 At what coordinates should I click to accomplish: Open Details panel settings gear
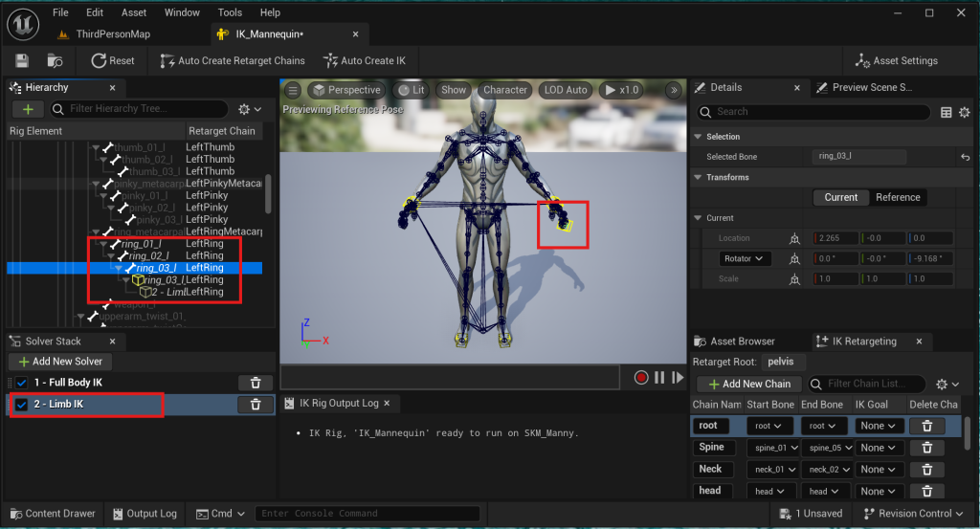[x=965, y=113]
